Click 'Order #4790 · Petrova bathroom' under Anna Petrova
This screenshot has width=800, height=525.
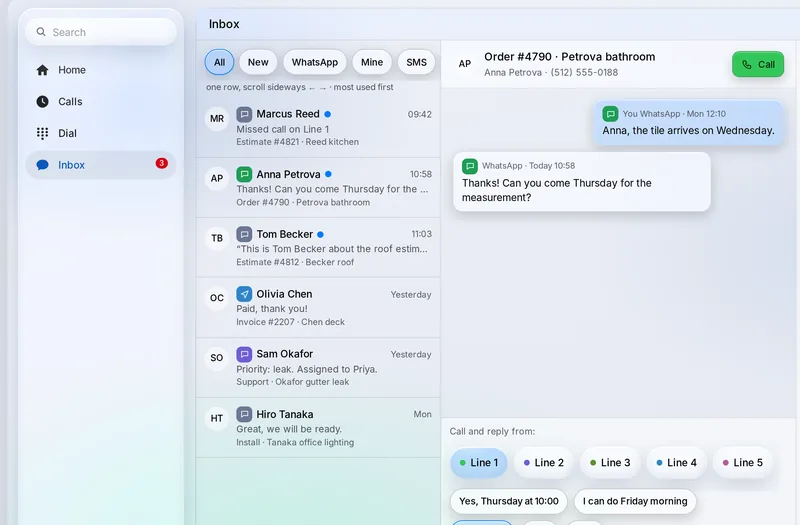[303, 203]
